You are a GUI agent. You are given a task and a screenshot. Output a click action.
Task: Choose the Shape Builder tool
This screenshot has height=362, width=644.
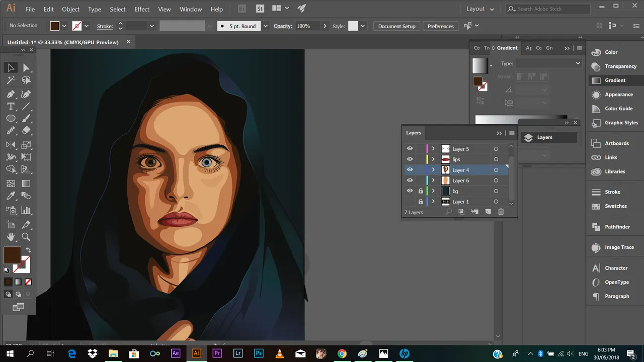pyautogui.click(x=11, y=170)
